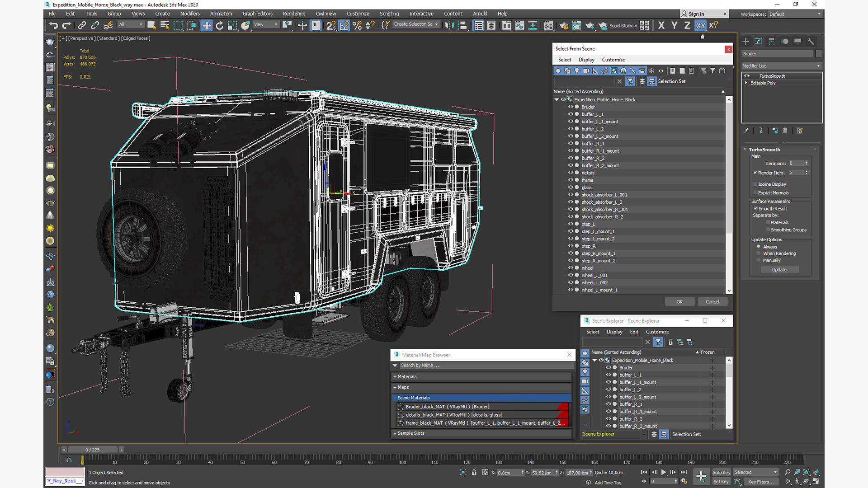Screen dimensions: 868x488
Task: Open the Scripting menu
Action: 389,14
